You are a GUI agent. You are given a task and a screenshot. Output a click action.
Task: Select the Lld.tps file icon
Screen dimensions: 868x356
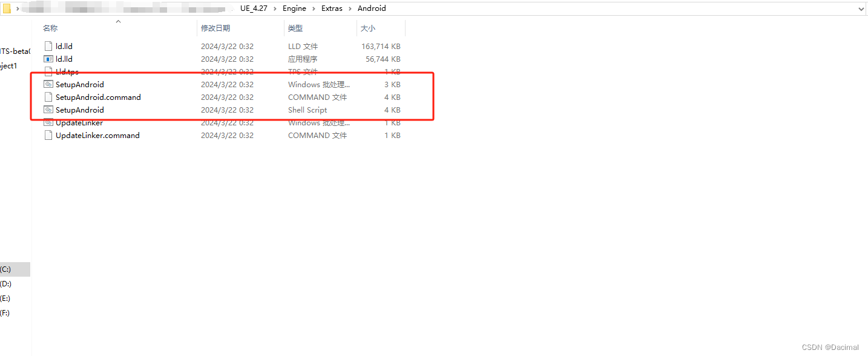48,71
